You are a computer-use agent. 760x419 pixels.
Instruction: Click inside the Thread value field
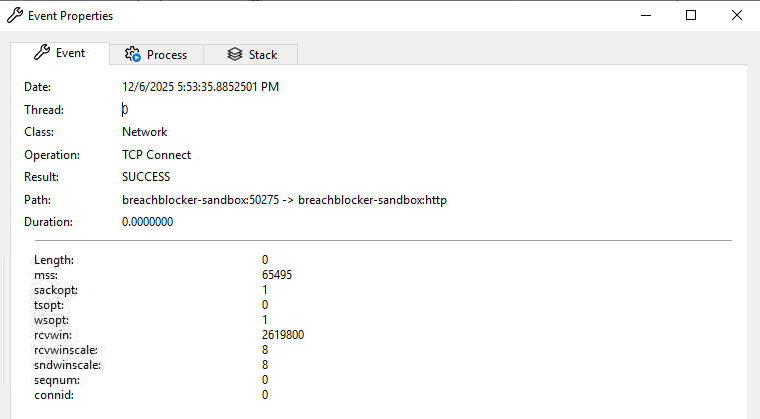200,109
